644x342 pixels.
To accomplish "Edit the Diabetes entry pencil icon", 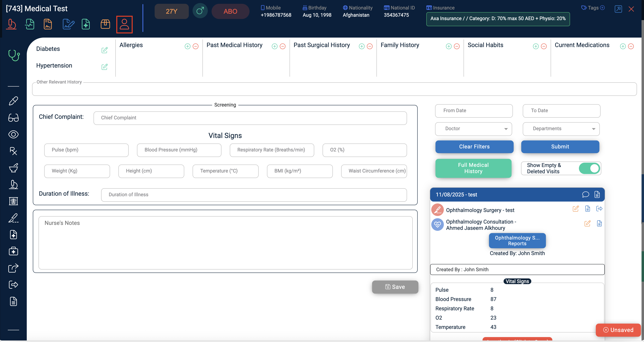I will click(x=105, y=50).
